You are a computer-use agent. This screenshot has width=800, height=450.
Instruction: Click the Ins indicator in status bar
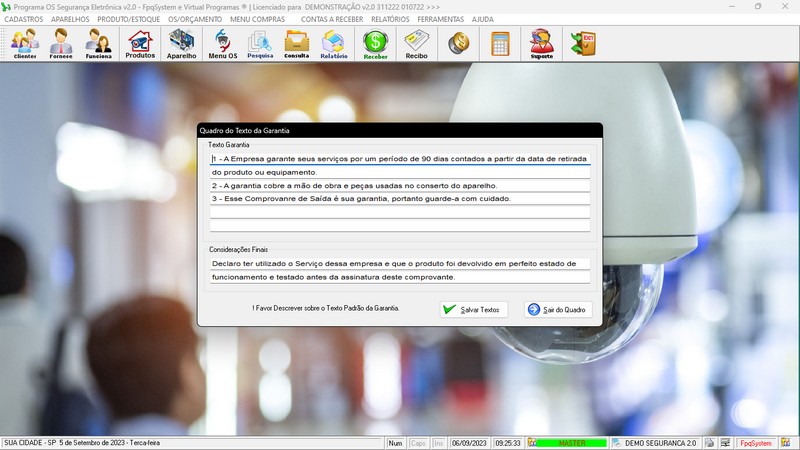click(x=438, y=443)
